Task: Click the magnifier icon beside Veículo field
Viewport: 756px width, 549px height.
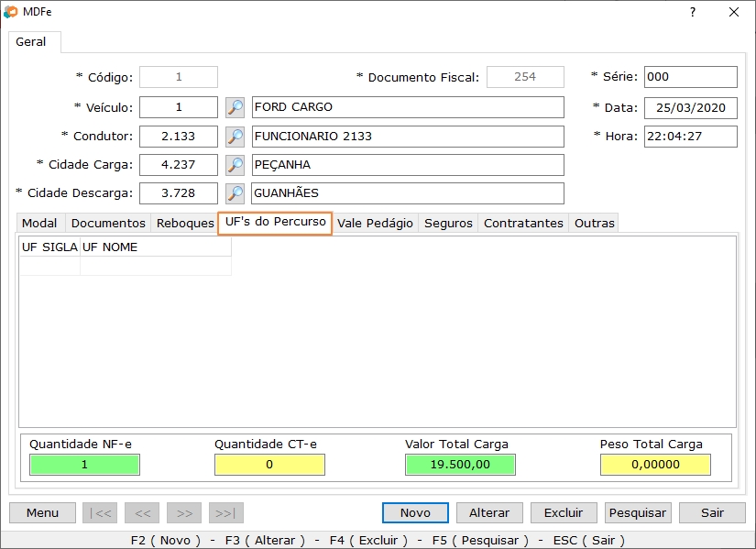Action: [236, 108]
